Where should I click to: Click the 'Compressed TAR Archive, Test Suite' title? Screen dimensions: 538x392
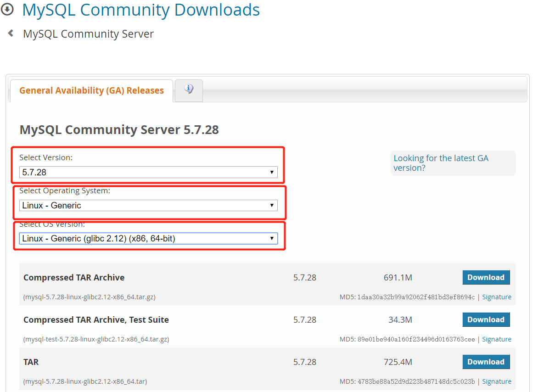point(96,319)
